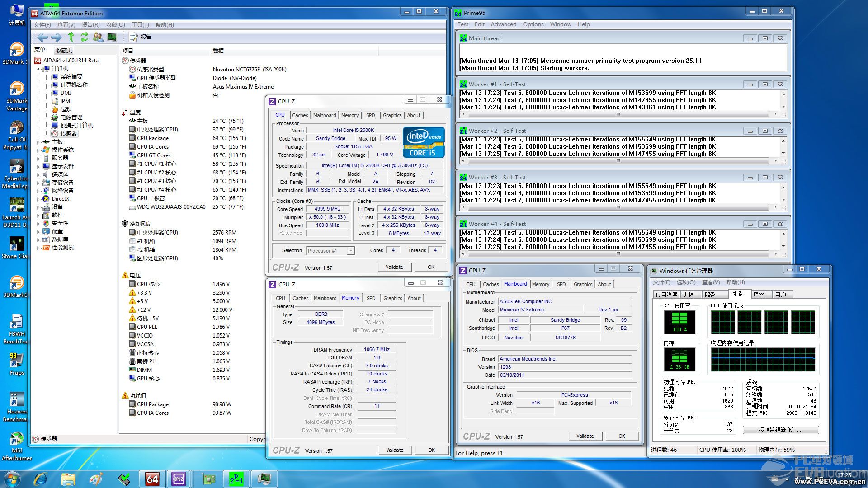Click the green Prime95 taskbar icon
This screenshot has height=488, width=868.
point(236,479)
